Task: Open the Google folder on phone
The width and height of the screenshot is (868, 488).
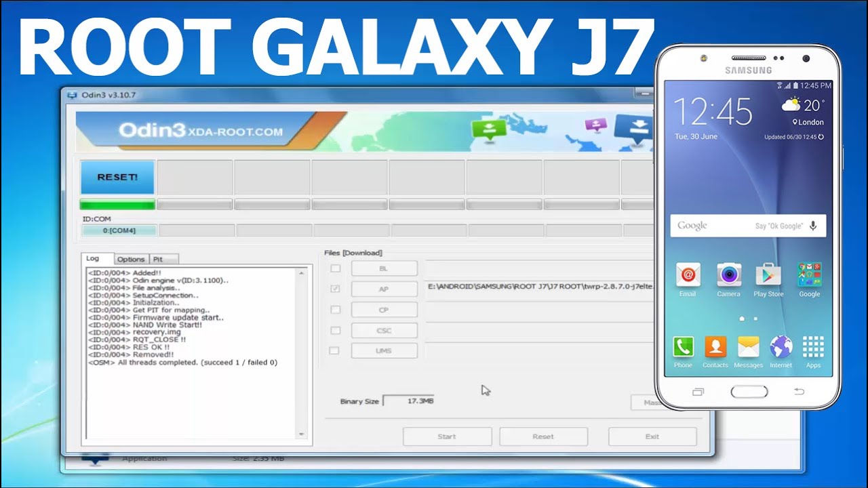Action: tap(809, 279)
